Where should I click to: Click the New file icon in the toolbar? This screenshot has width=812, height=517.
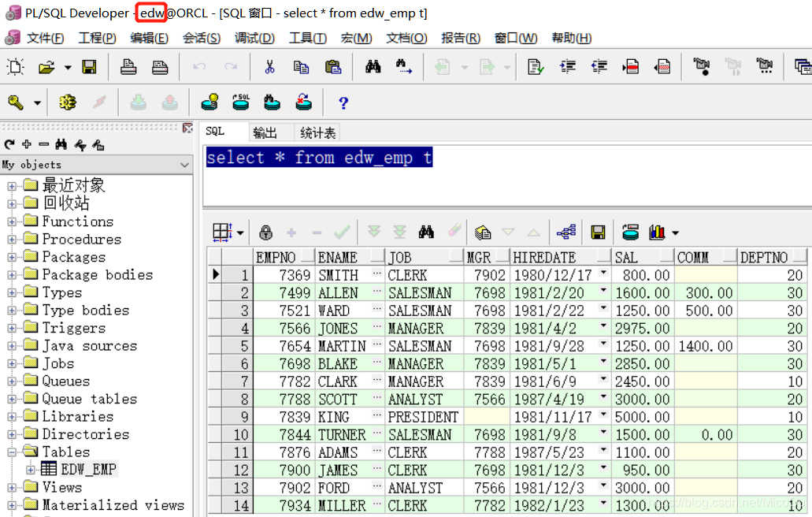pos(15,67)
